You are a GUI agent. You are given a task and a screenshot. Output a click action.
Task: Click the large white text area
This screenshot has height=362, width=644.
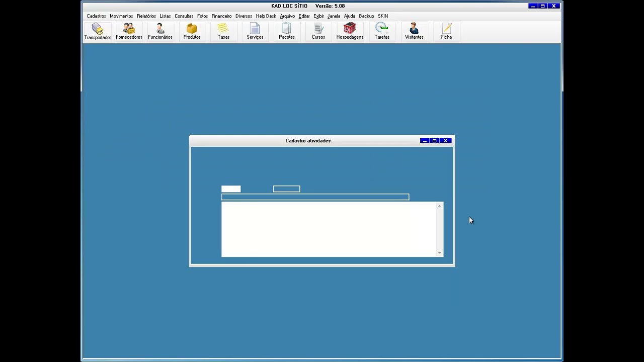coord(329,229)
